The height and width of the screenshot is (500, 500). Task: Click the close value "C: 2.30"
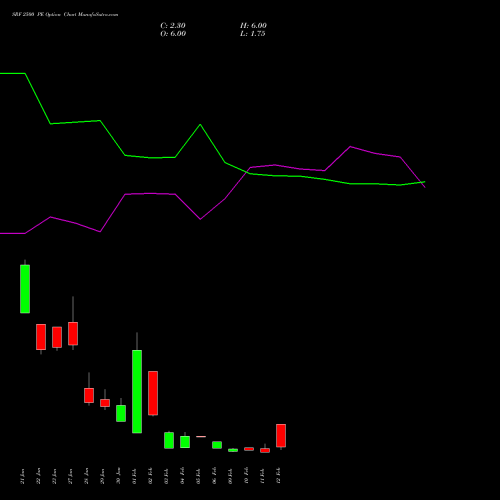click(x=173, y=26)
